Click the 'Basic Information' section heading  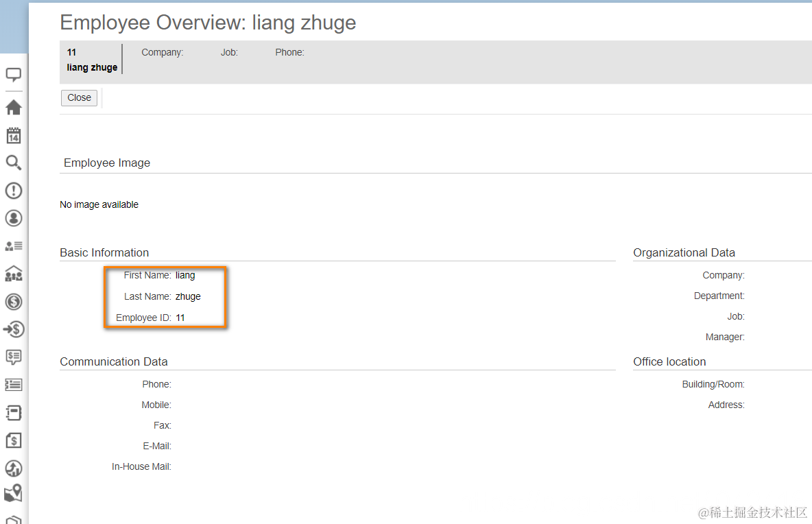pos(104,252)
